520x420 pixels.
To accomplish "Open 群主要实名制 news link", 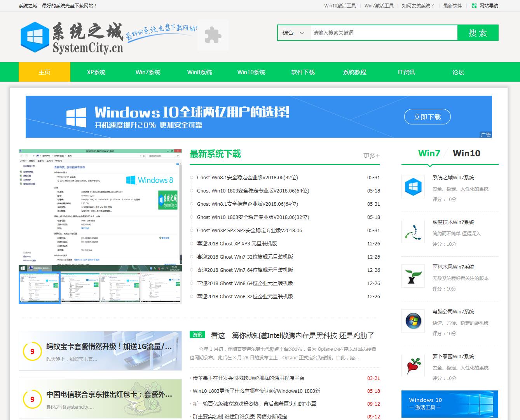I will (240, 416).
